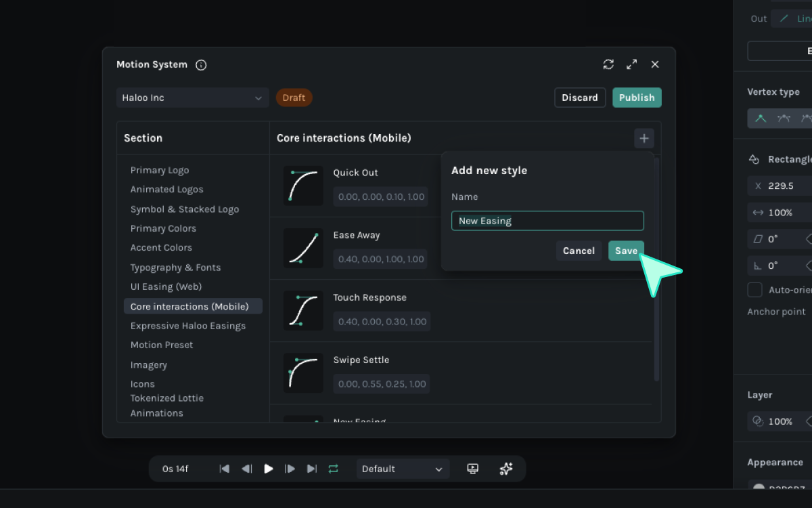Screen dimensions: 812x508
Task: Select Expressive Haloo Easings section
Action: [188, 326]
